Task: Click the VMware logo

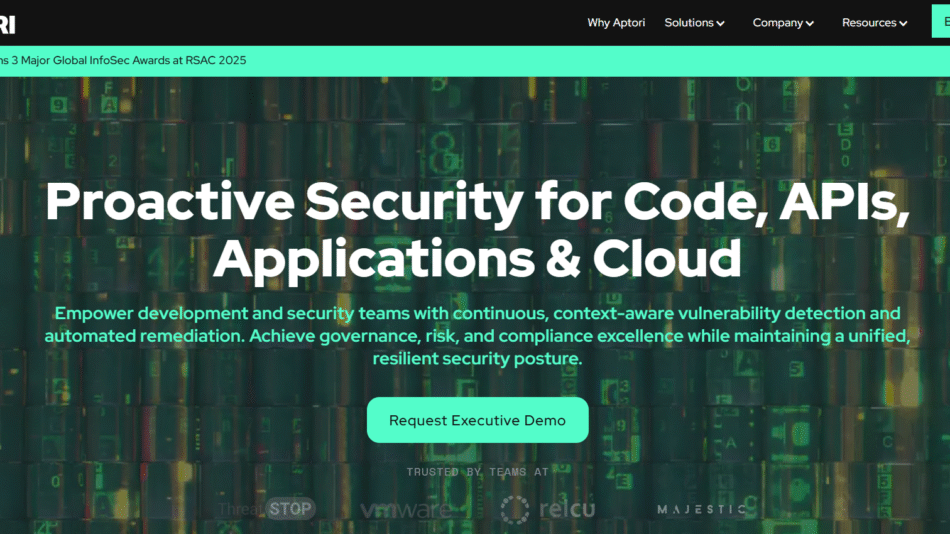Action: click(405, 510)
